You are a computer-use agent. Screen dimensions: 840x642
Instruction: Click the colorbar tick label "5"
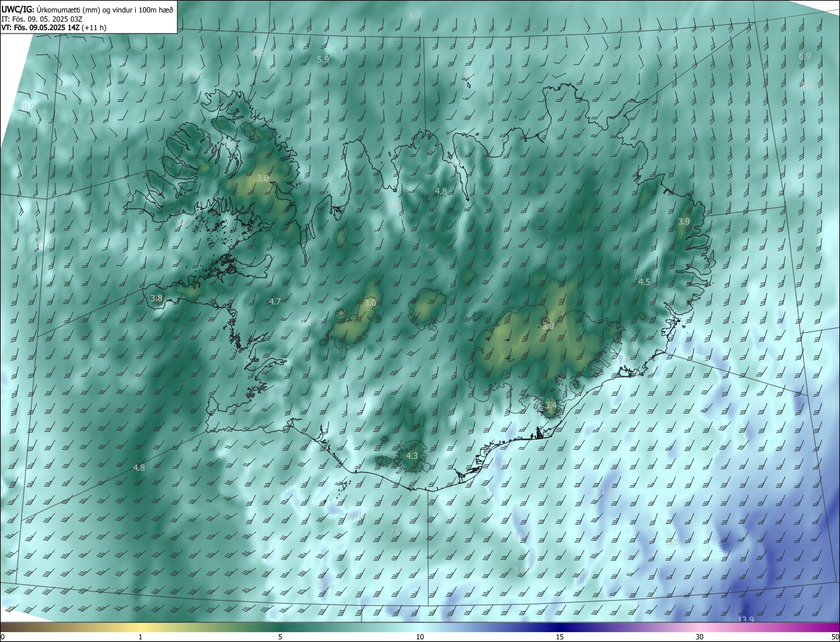point(280,637)
